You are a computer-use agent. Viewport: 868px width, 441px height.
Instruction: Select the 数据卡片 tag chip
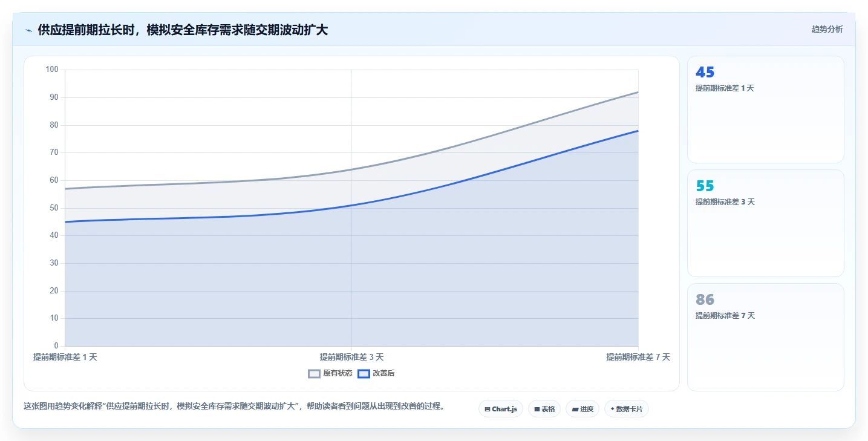point(626,409)
